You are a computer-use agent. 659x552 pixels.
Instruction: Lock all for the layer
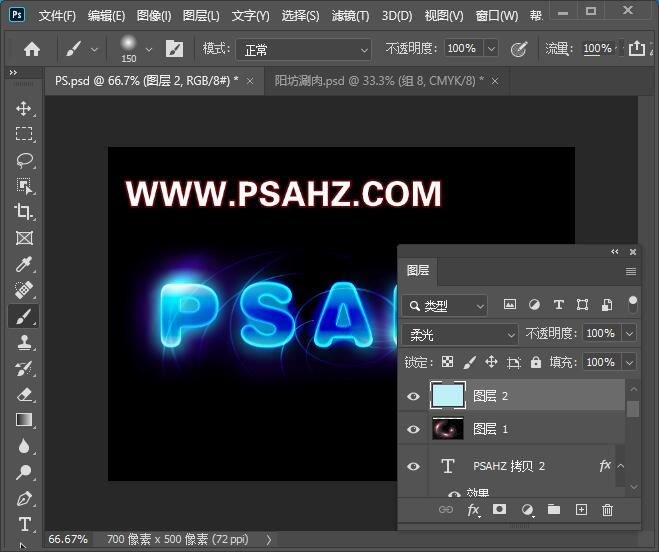click(535, 362)
